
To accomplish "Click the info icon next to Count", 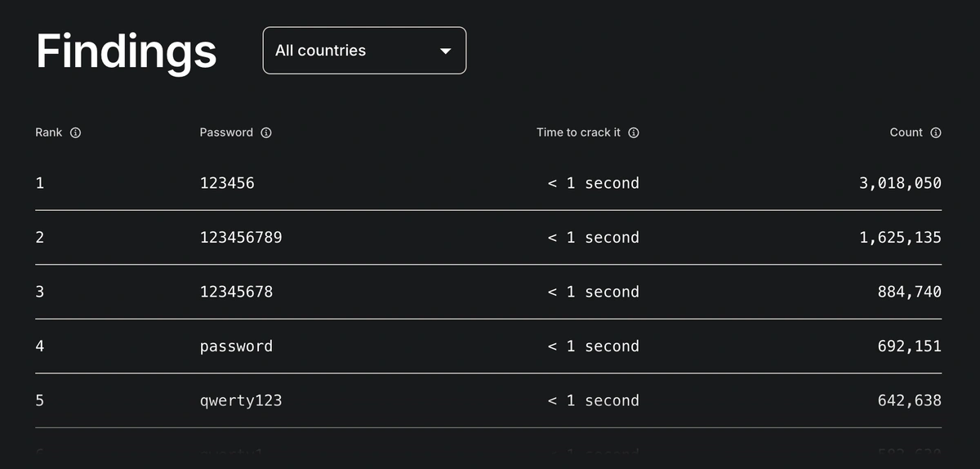I will tap(936, 132).
